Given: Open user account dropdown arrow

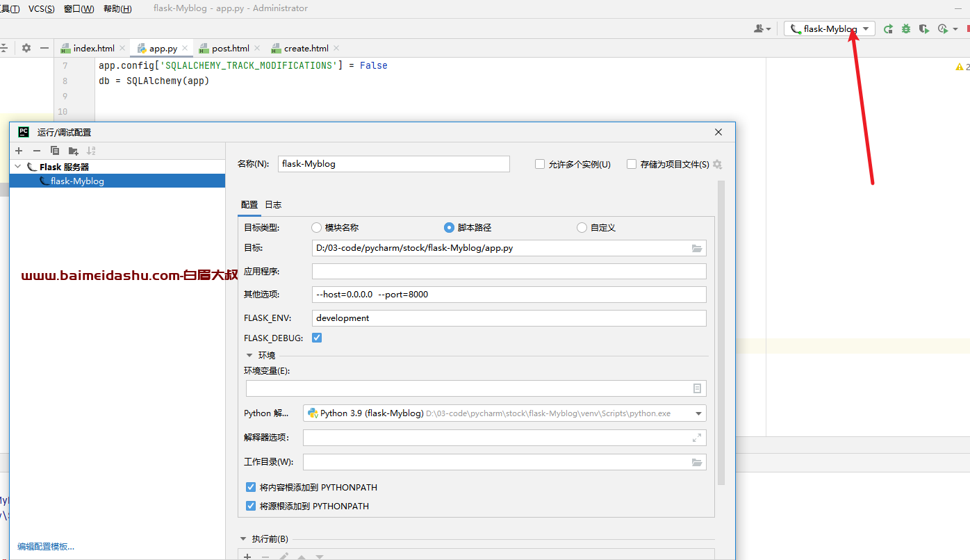Looking at the screenshot, I should click(x=768, y=29).
